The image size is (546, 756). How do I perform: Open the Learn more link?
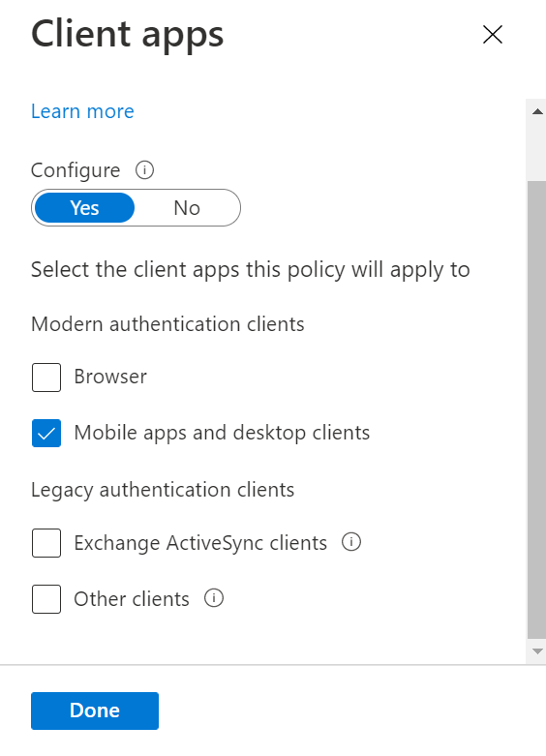pyautogui.click(x=82, y=111)
